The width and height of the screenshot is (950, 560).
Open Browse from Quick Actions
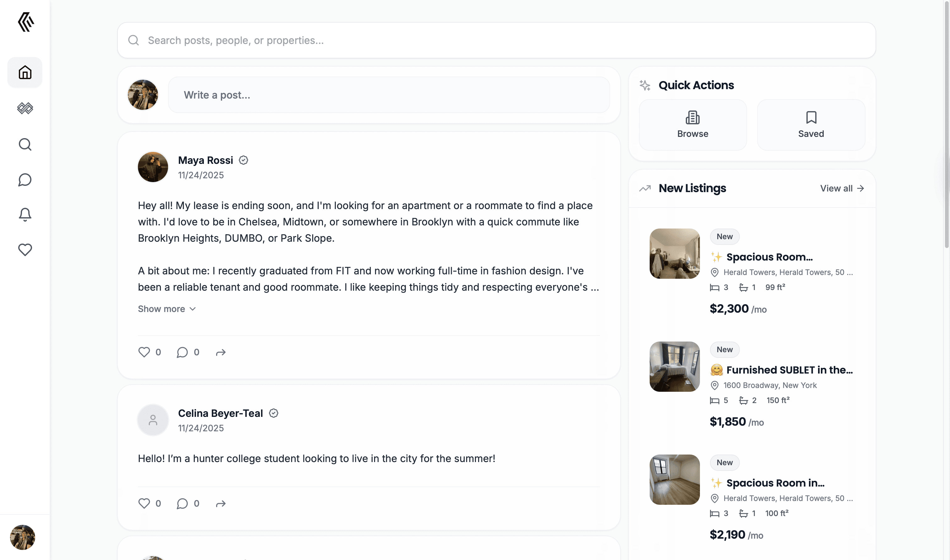click(x=692, y=125)
